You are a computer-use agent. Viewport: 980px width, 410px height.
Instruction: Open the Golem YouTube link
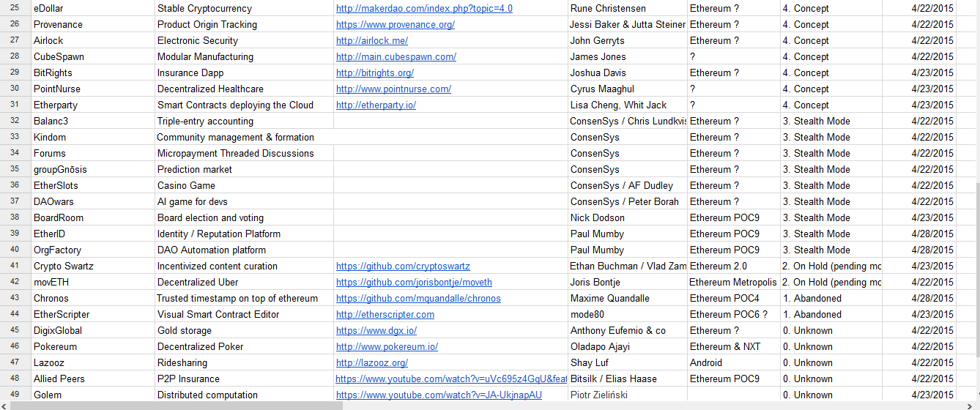pos(439,395)
